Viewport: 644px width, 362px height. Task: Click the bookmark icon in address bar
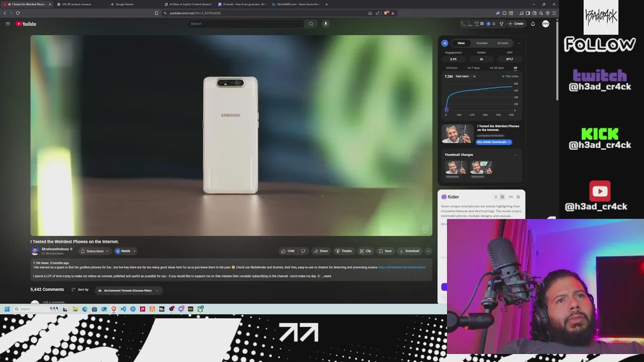pos(156,13)
